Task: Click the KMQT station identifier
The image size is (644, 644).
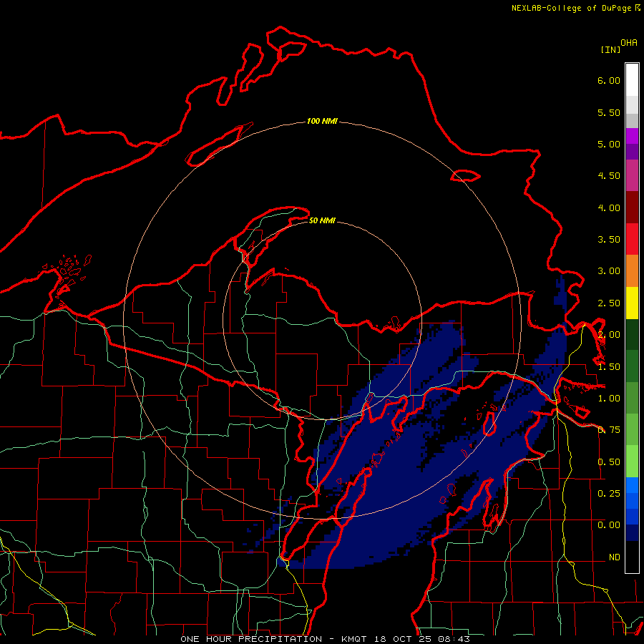Action: point(354,639)
